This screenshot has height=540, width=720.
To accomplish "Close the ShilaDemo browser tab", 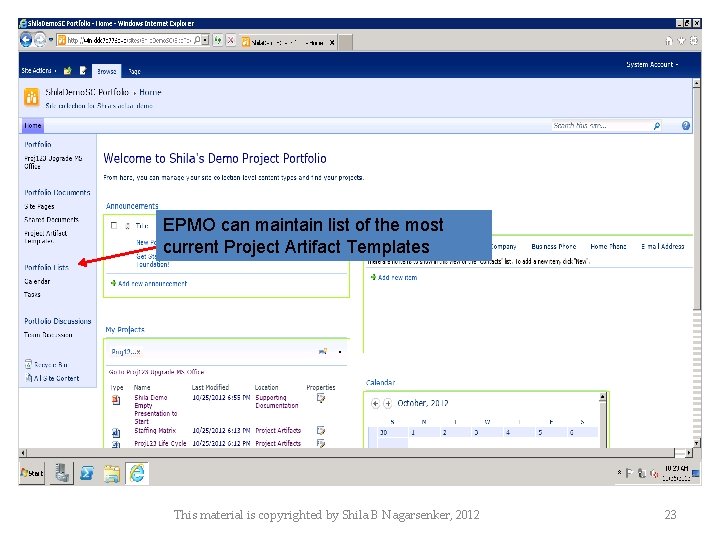I will [332, 43].
